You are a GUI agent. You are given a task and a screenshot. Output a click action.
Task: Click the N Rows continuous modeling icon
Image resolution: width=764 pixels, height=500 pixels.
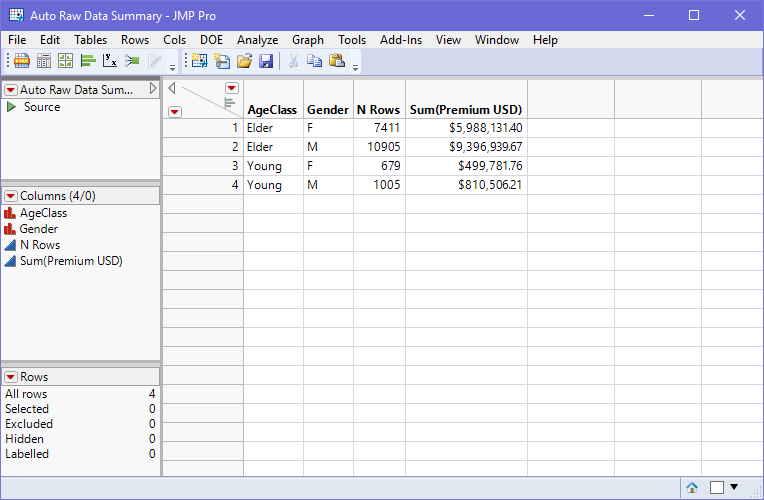[x=10, y=245]
